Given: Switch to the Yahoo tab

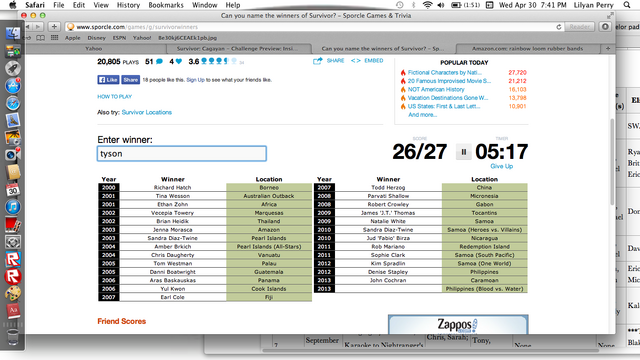Looking at the screenshot, I should point(93,49).
